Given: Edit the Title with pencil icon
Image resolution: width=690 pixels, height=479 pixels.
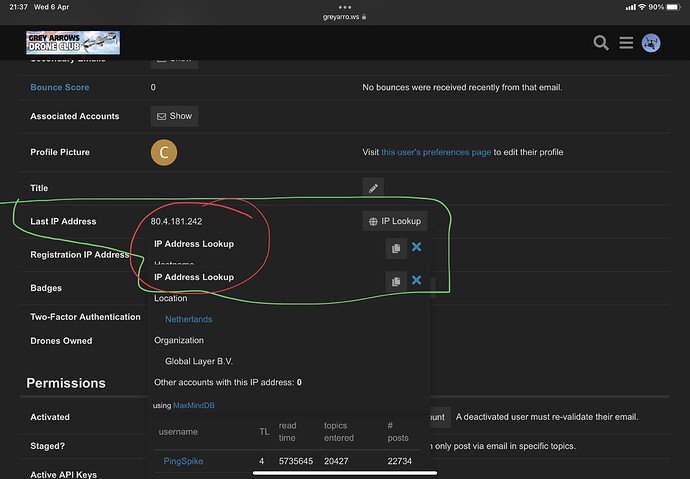Looking at the screenshot, I should tap(373, 188).
